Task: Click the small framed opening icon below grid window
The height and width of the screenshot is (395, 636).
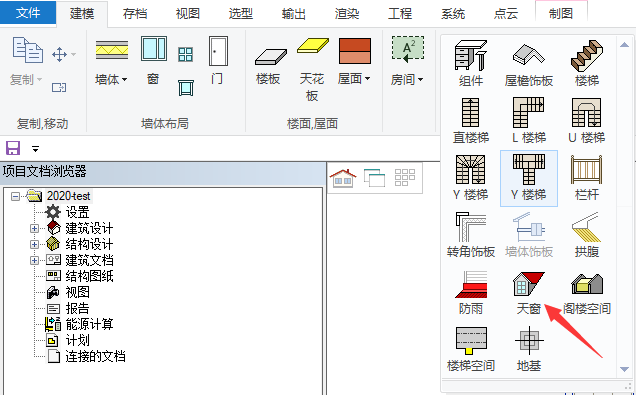Action: [x=186, y=88]
